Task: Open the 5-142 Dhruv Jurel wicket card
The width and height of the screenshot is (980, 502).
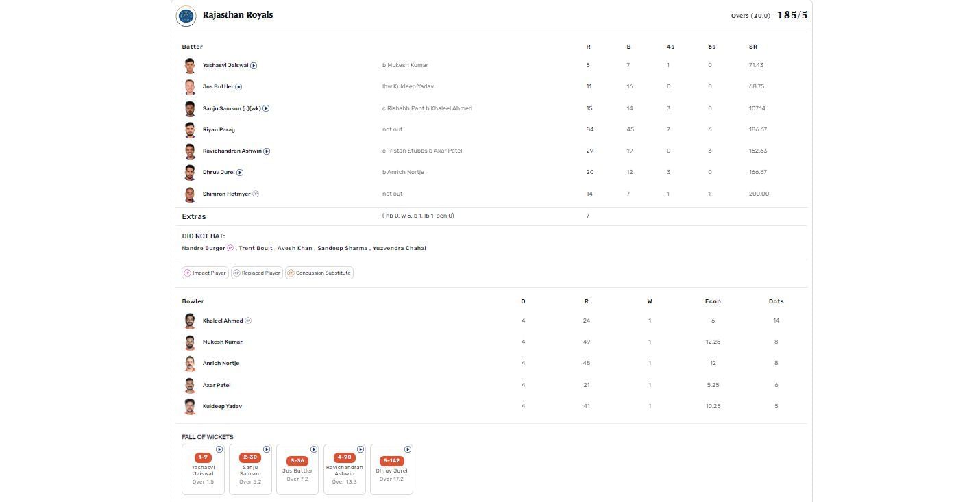Action: [x=391, y=469]
